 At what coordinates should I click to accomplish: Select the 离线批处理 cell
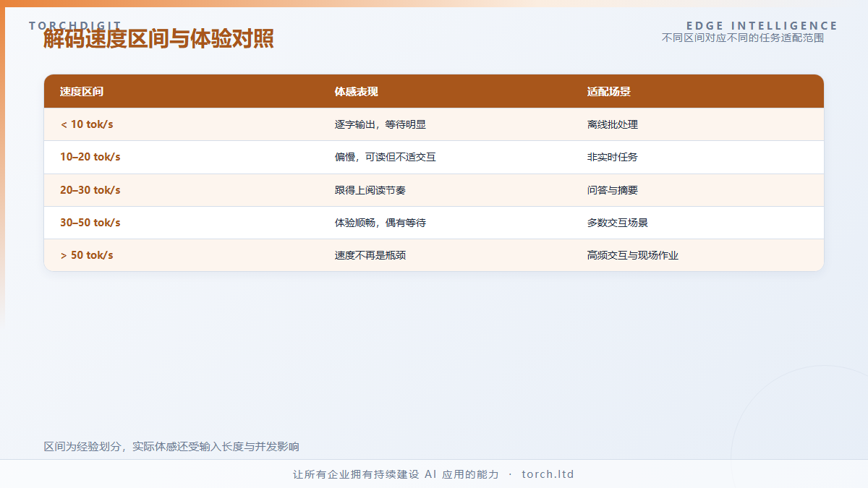(613, 124)
